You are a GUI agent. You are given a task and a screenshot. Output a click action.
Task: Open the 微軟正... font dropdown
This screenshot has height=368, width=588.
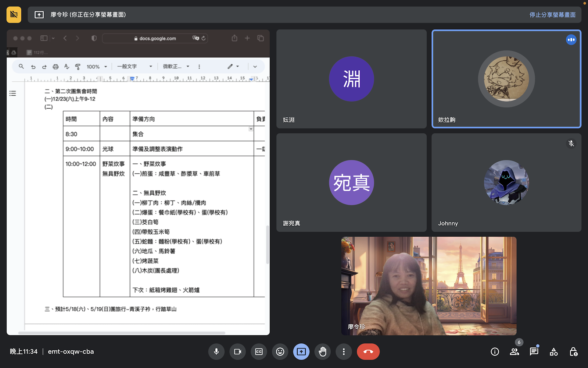point(176,67)
